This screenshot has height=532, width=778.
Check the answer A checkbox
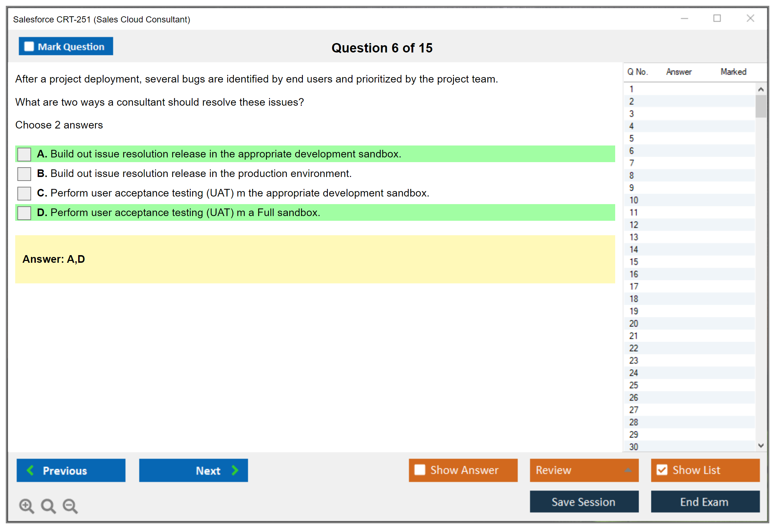coord(24,154)
